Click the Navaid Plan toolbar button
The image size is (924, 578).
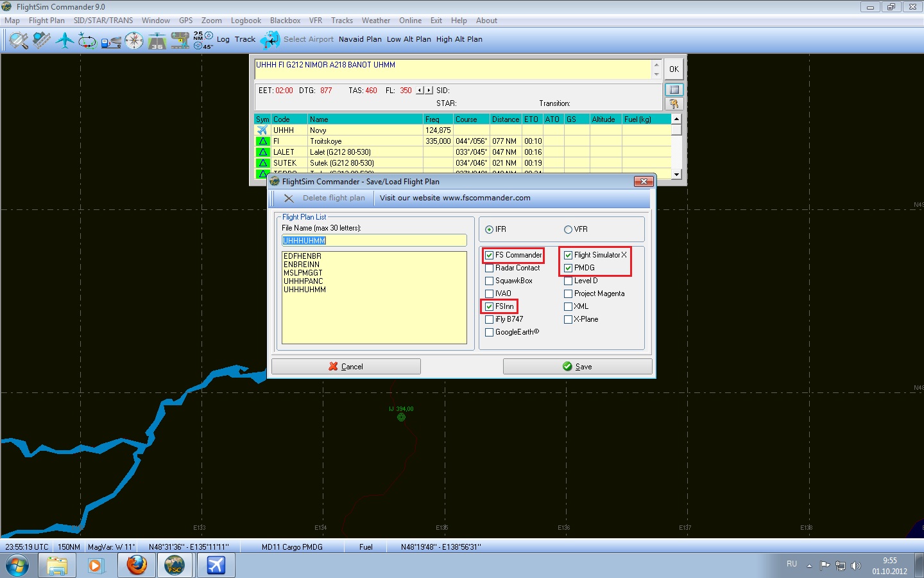[x=360, y=39]
